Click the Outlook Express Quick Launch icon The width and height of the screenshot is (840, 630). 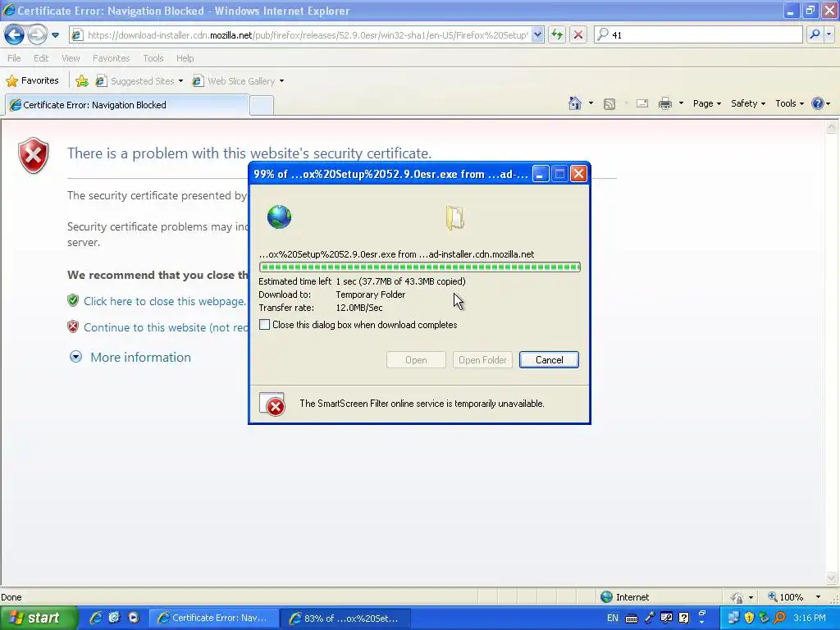pos(115,618)
